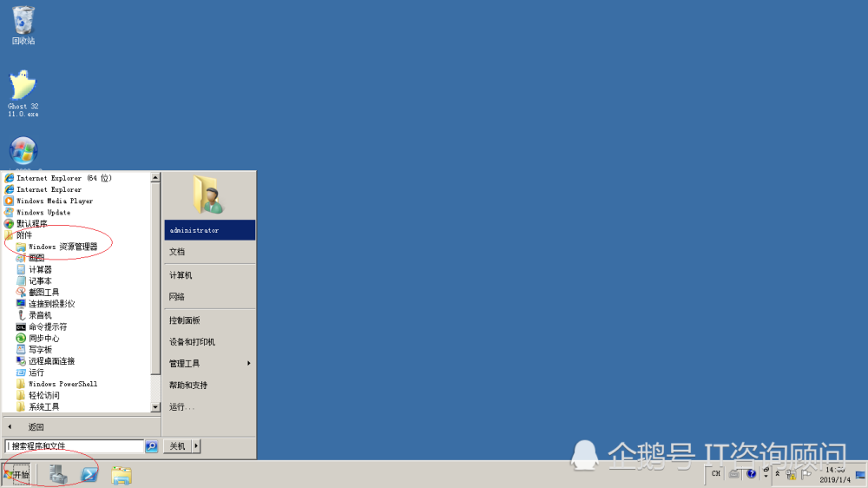
Task: Open 控制面板 (Control Panel)
Action: (210, 320)
